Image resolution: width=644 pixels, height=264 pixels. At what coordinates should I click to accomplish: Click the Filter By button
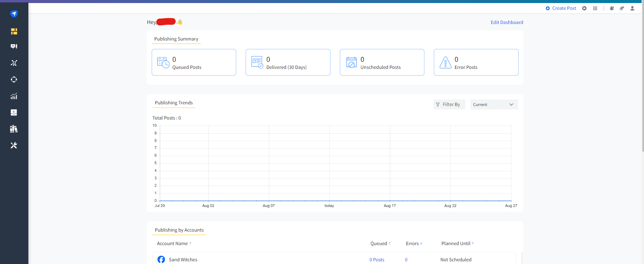pos(449,105)
